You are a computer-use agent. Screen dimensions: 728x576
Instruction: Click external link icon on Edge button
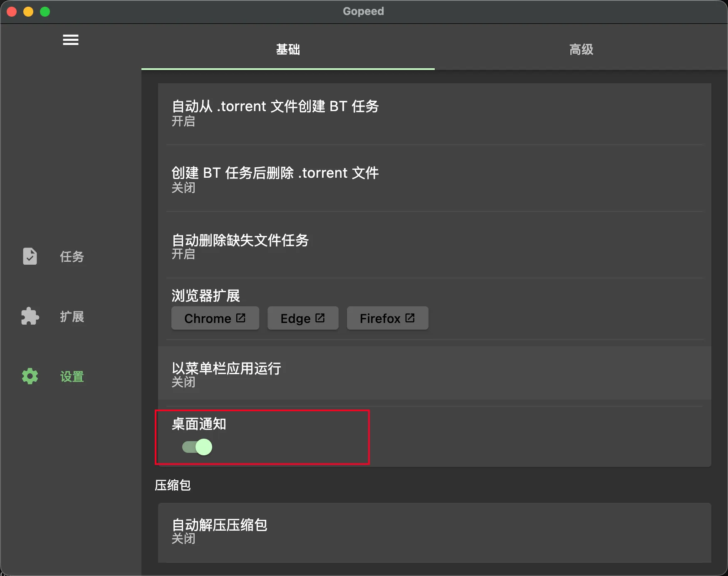(x=320, y=318)
